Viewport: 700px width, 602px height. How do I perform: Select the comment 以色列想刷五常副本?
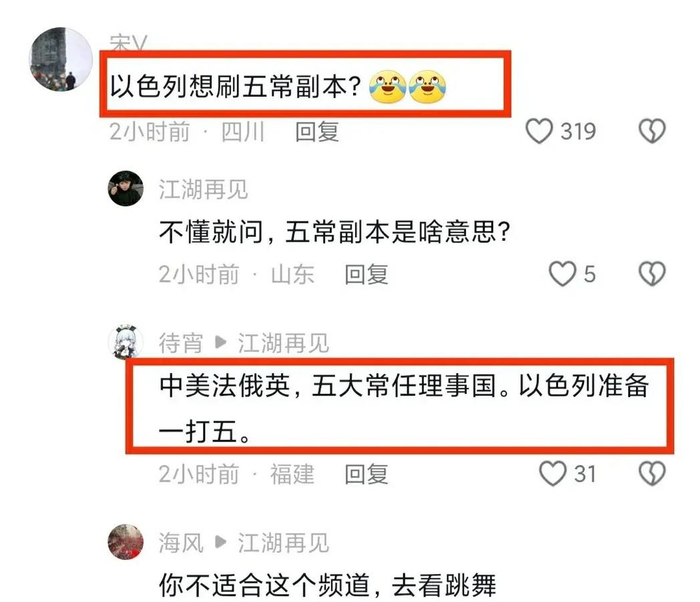pyautogui.click(x=235, y=86)
